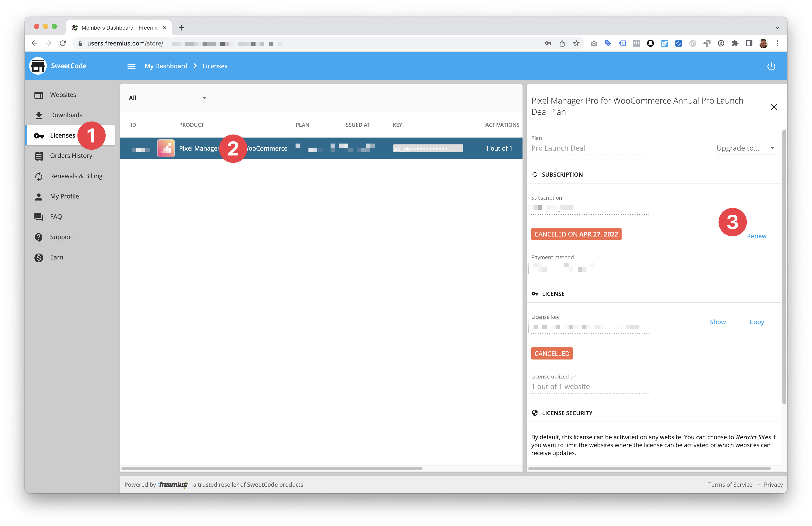Viewport: 812px width, 526px height.
Task: Click the Licenses icon in sidebar
Action: (x=40, y=135)
